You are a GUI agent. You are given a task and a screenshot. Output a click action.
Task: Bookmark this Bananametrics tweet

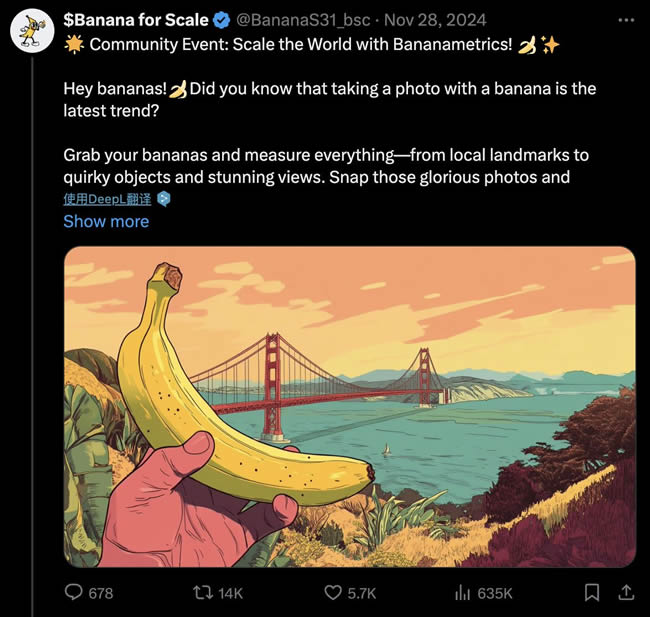pyautogui.click(x=592, y=593)
